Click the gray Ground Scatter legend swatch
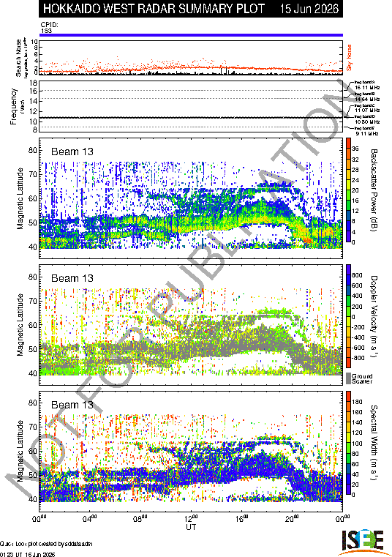Screen dimensions: 392x557 pyautogui.click(x=349, y=378)
